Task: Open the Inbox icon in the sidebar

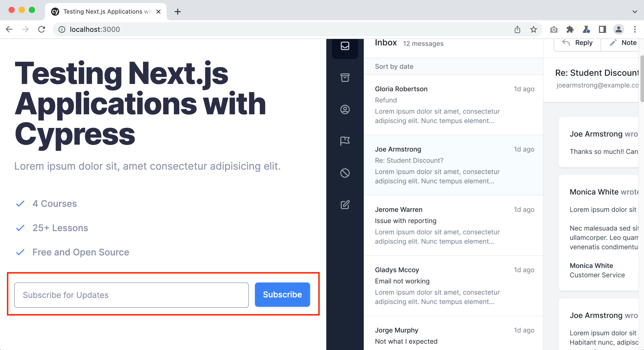Action: coord(345,46)
